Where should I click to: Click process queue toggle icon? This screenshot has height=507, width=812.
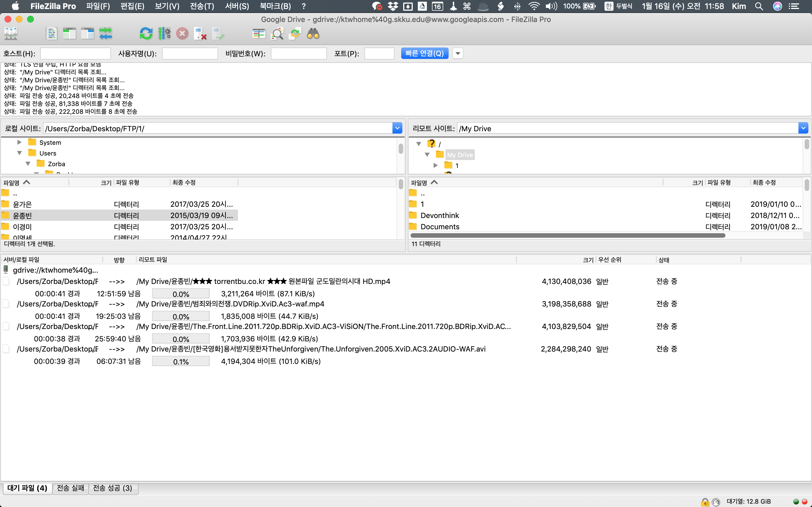(x=164, y=34)
